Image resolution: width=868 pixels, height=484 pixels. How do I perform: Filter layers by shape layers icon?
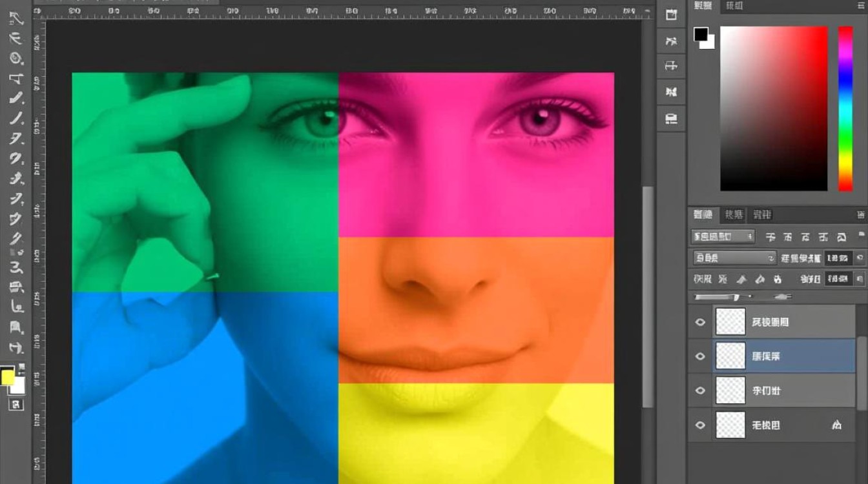point(823,237)
